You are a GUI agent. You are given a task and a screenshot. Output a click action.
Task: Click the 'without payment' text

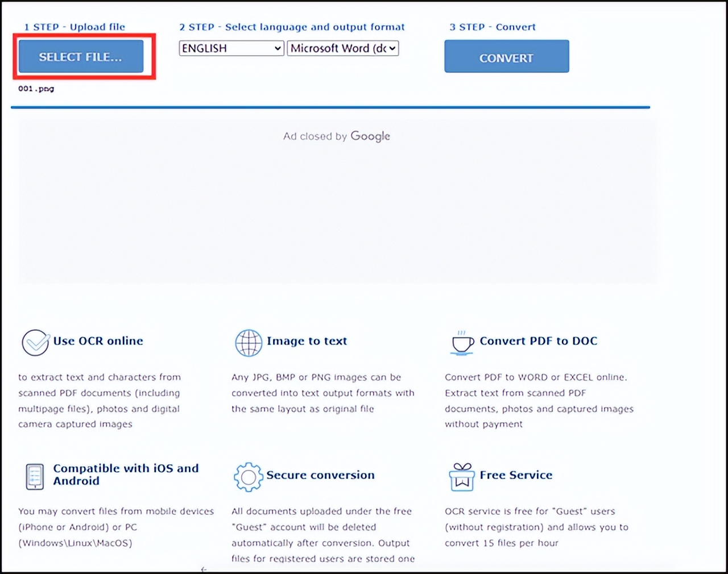(483, 424)
